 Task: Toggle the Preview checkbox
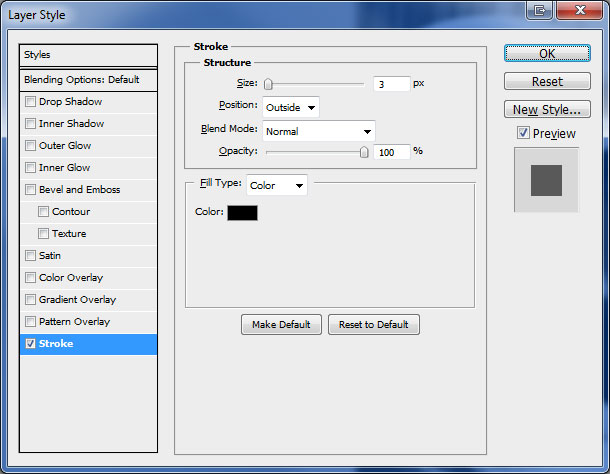click(x=523, y=133)
